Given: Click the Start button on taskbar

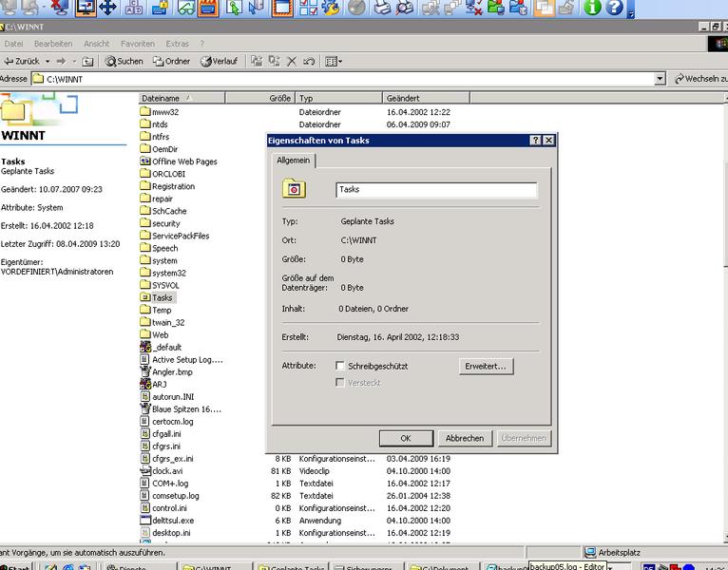Looking at the screenshot, I should tap(16, 566).
